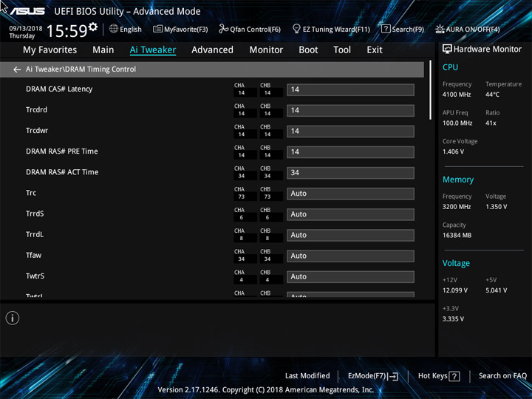Click the Qfan Control fan icon
532x399 pixels.
tap(223, 29)
